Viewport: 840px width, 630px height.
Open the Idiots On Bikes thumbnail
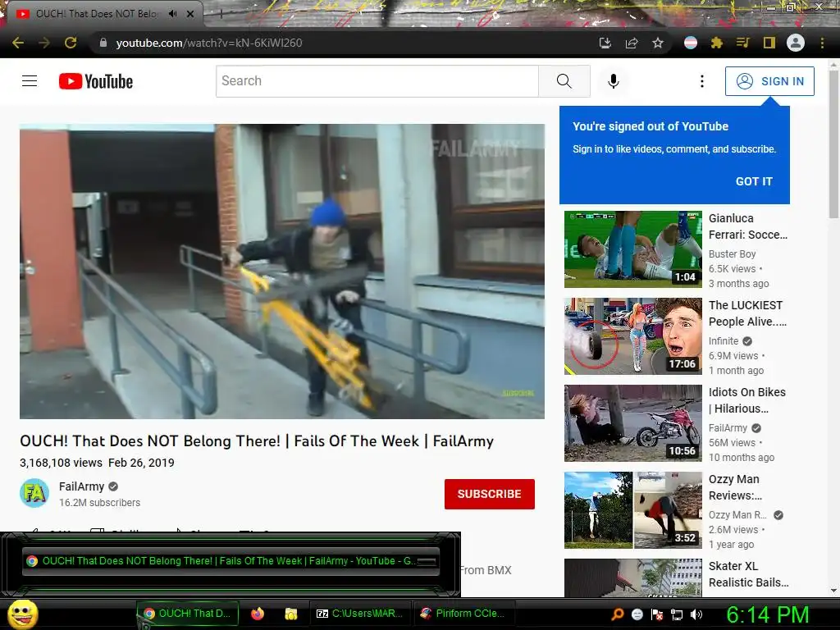[633, 423]
